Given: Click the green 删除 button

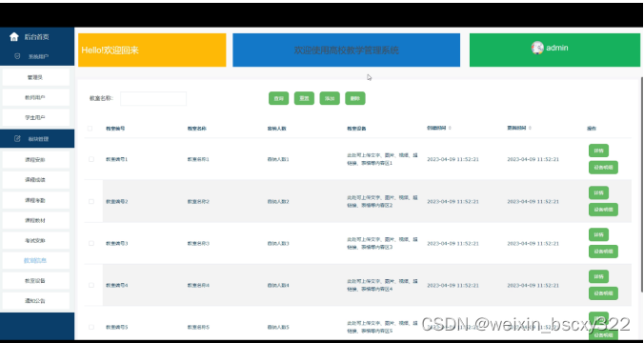Looking at the screenshot, I should point(355,98).
